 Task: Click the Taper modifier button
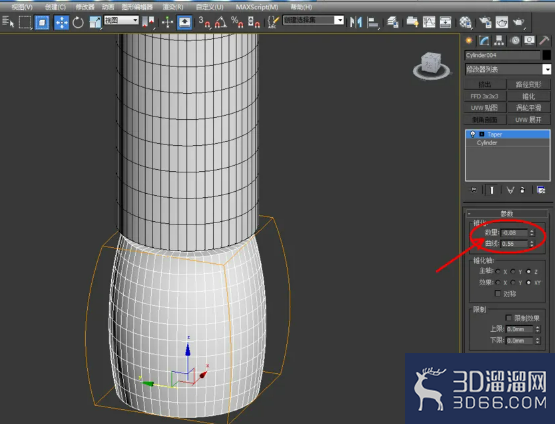528,96
